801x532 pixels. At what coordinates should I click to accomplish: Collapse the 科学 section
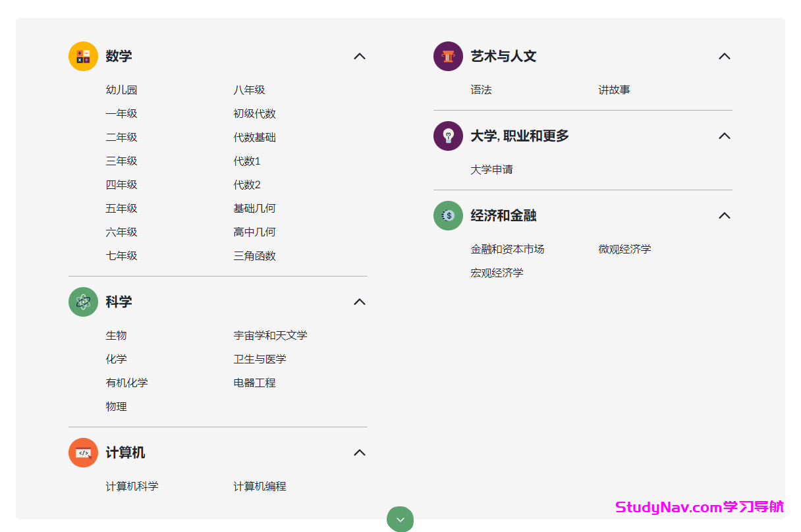tap(360, 302)
